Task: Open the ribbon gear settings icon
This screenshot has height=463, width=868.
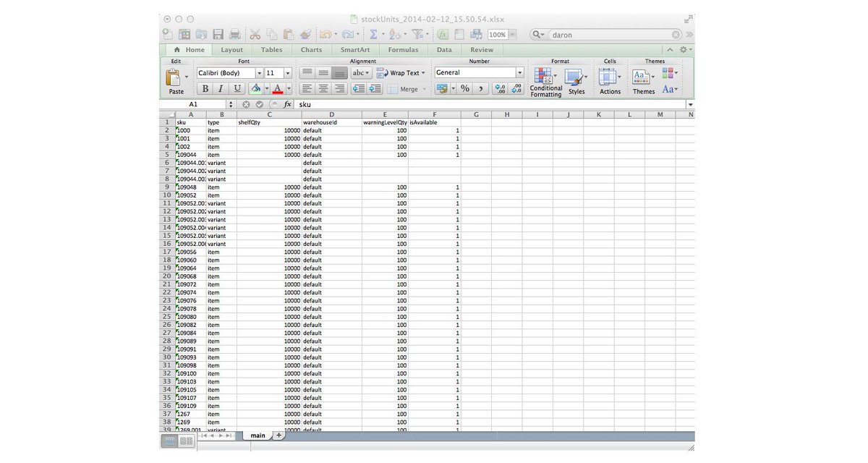Action: pyautogui.click(x=685, y=50)
